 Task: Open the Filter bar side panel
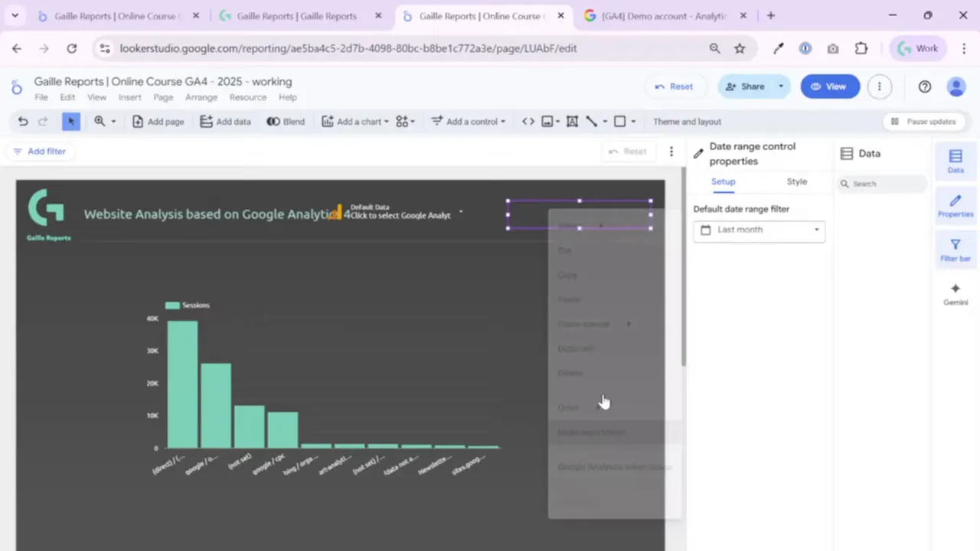point(955,249)
